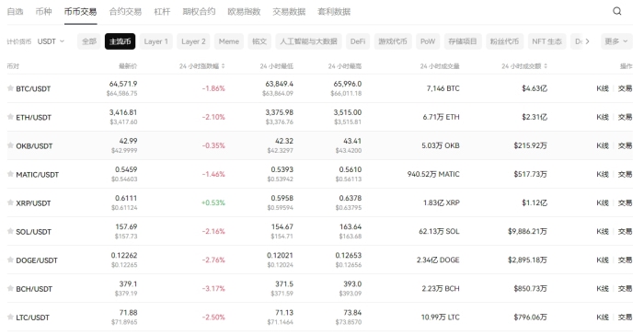Click star icon next to OKB/USDT
This screenshot has width=644, height=335.
10,145
